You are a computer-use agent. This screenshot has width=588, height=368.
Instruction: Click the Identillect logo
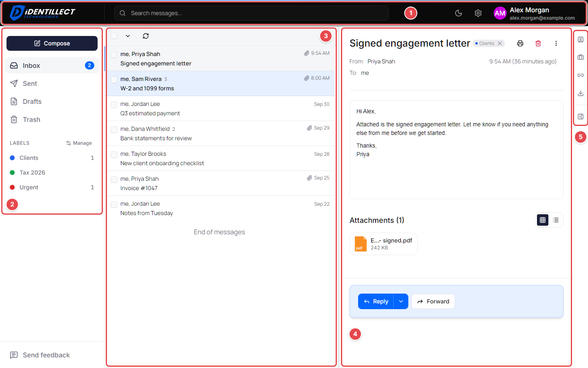click(42, 13)
